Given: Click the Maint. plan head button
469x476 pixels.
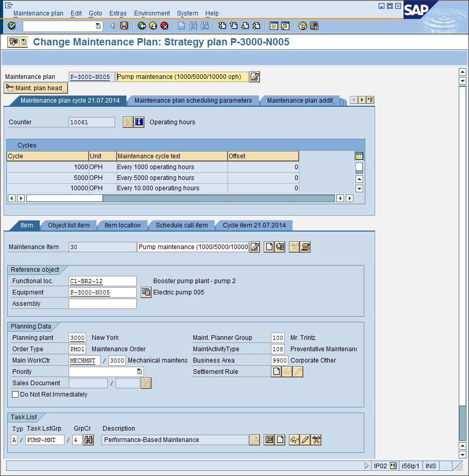Looking at the screenshot, I should tap(36, 88).
